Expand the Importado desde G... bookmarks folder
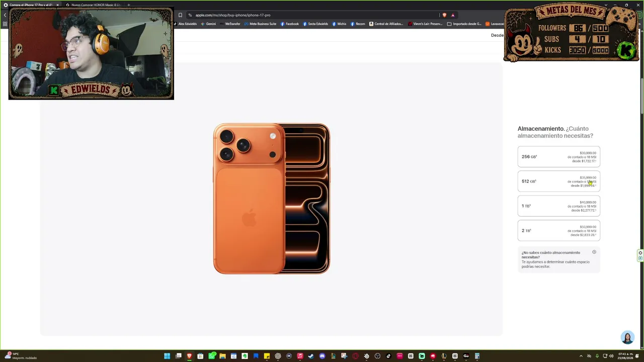Screen dimensions: 644x362 [x=464, y=24]
